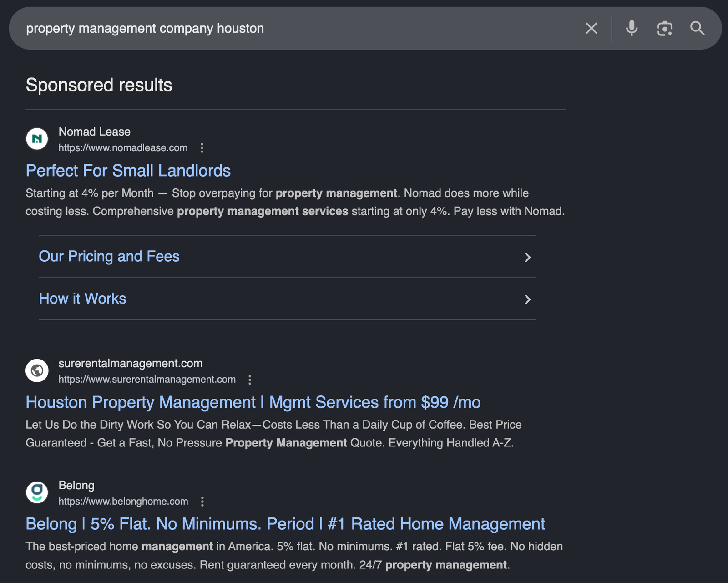Viewport: 728px width, 583px height.
Task: Open options menu beside surerentalmanagement.com URL
Action: coord(250,380)
